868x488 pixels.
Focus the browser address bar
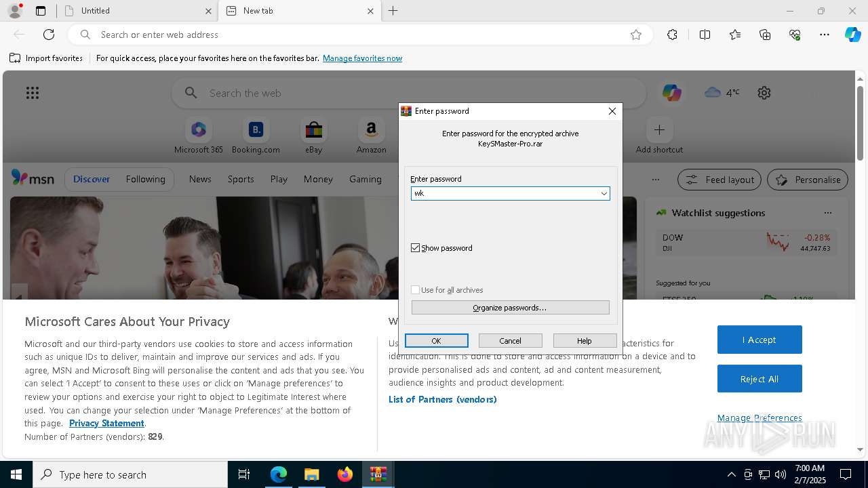click(359, 35)
